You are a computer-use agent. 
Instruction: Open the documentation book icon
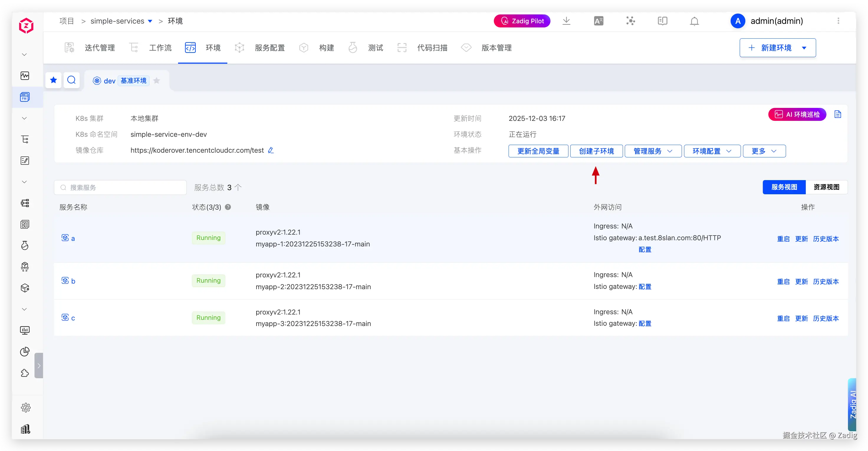[x=662, y=21]
